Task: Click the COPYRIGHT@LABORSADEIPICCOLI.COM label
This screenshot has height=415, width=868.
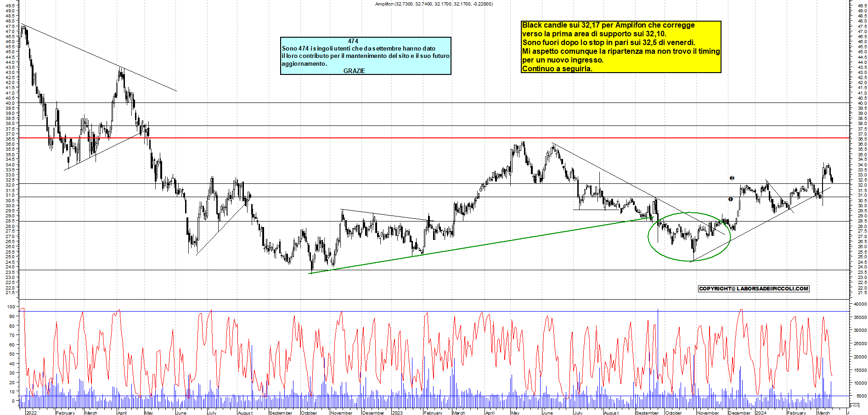Action: (754, 289)
